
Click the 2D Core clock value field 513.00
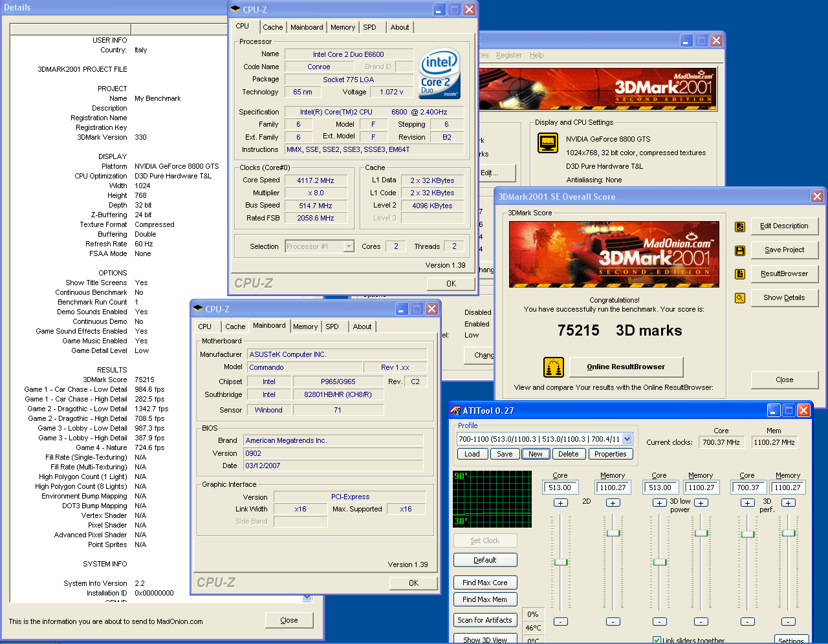(x=560, y=488)
